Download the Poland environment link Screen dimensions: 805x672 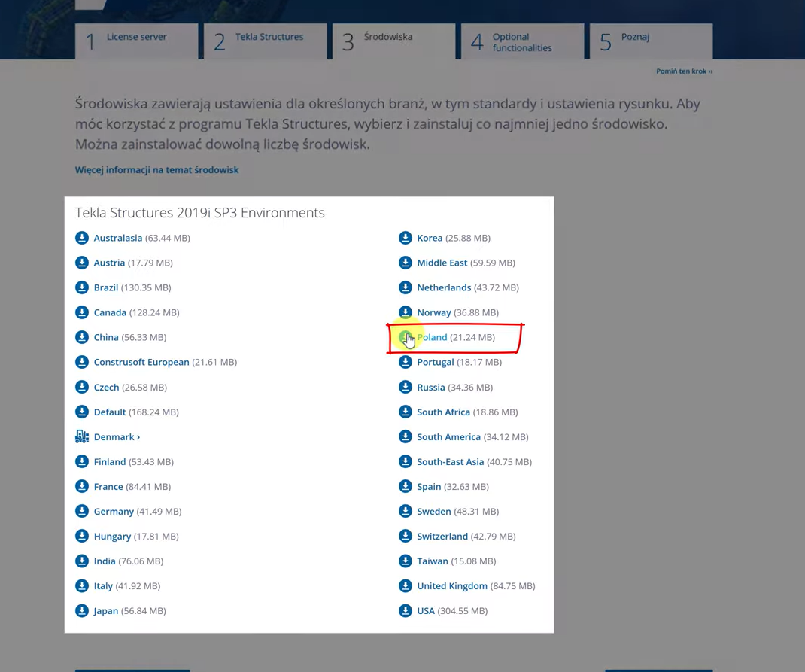tap(433, 337)
